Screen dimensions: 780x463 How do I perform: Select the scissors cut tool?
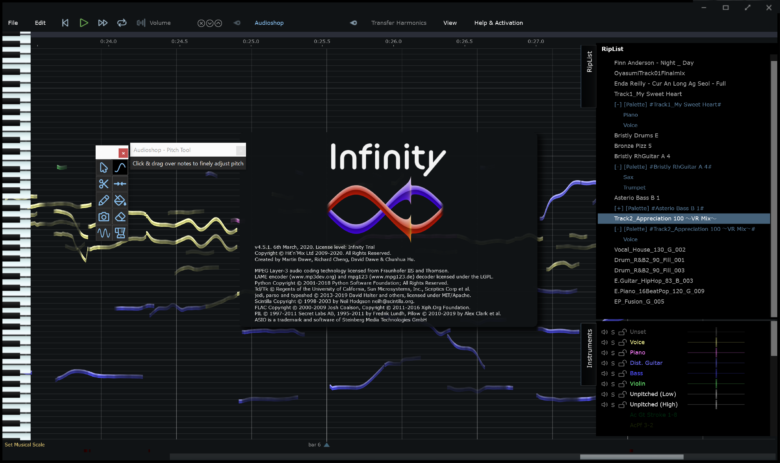[x=103, y=184]
